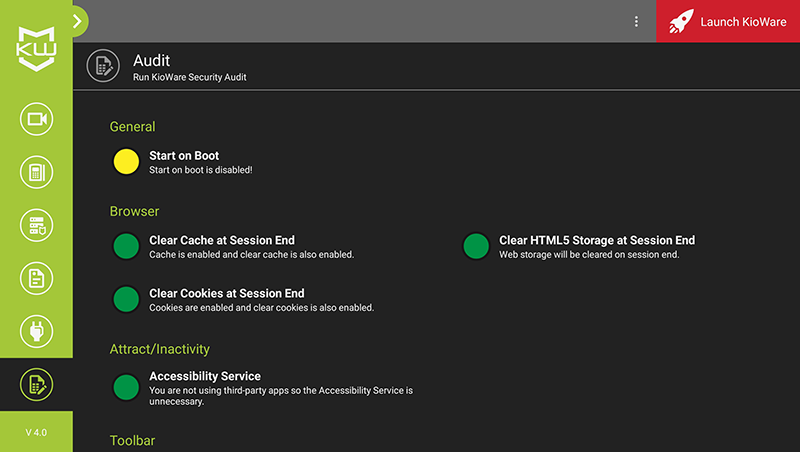Click the V 4.0 version label
Image resolution: width=800 pixels, height=452 pixels.
tap(36, 432)
